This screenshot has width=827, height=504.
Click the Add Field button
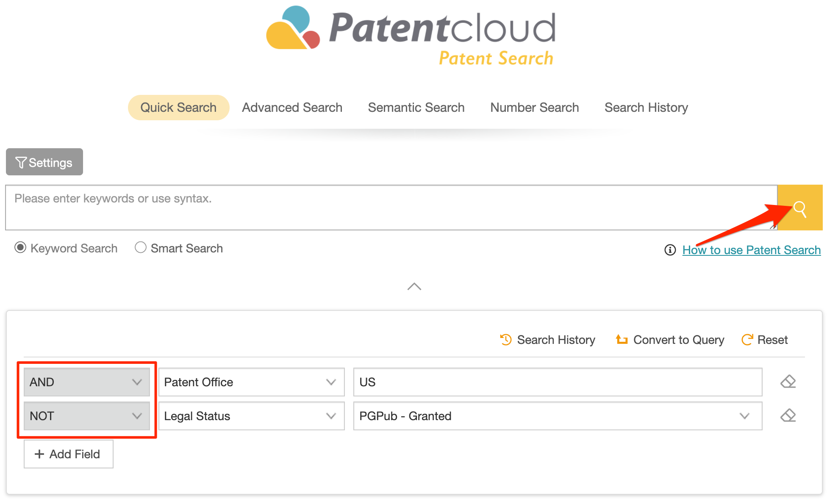pyautogui.click(x=69, y=454)
